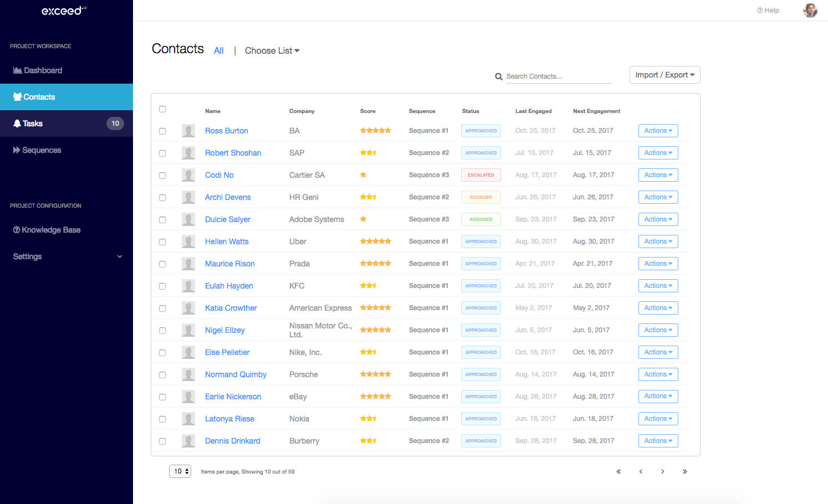Check the select-all checkbox in the table header
Image resolution: width=828 pixels, height=504 pixels.
[x=162, y=109]
